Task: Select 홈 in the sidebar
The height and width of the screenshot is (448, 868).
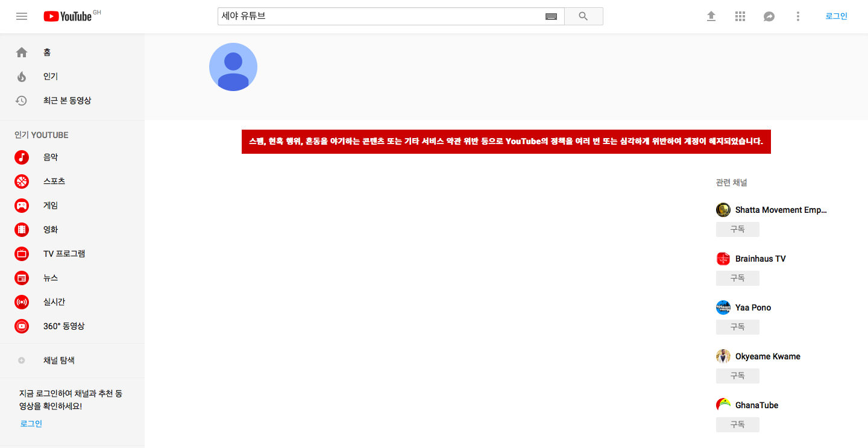Action: (x=72, y=52)
